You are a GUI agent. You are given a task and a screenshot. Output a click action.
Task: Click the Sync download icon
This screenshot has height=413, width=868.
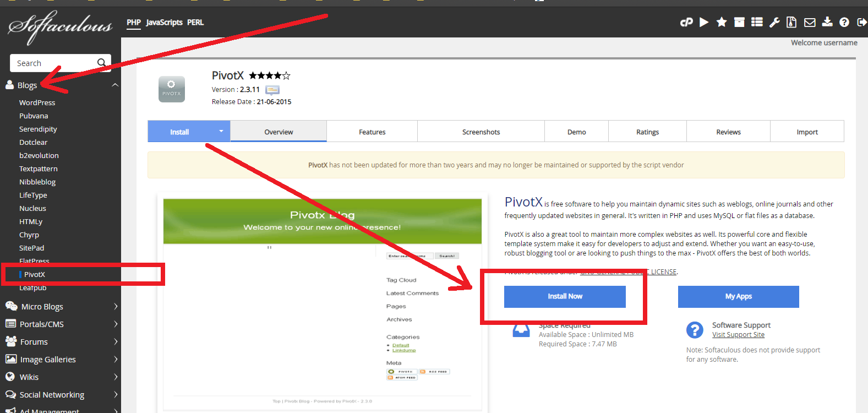click(827, 22)
